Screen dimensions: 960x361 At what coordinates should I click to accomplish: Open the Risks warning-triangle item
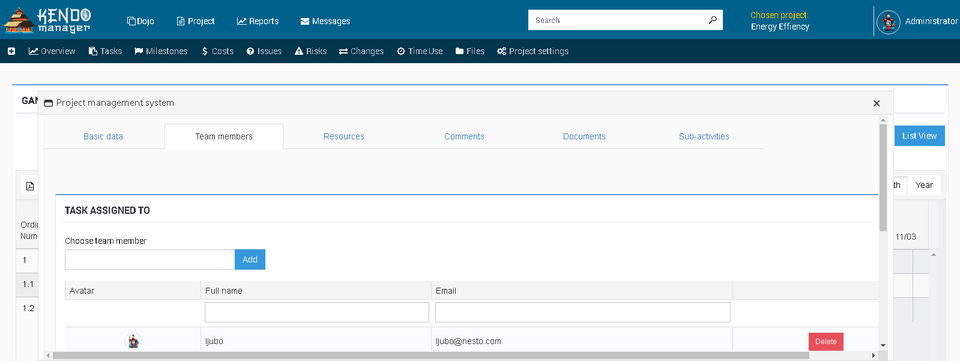coord(310,51)
